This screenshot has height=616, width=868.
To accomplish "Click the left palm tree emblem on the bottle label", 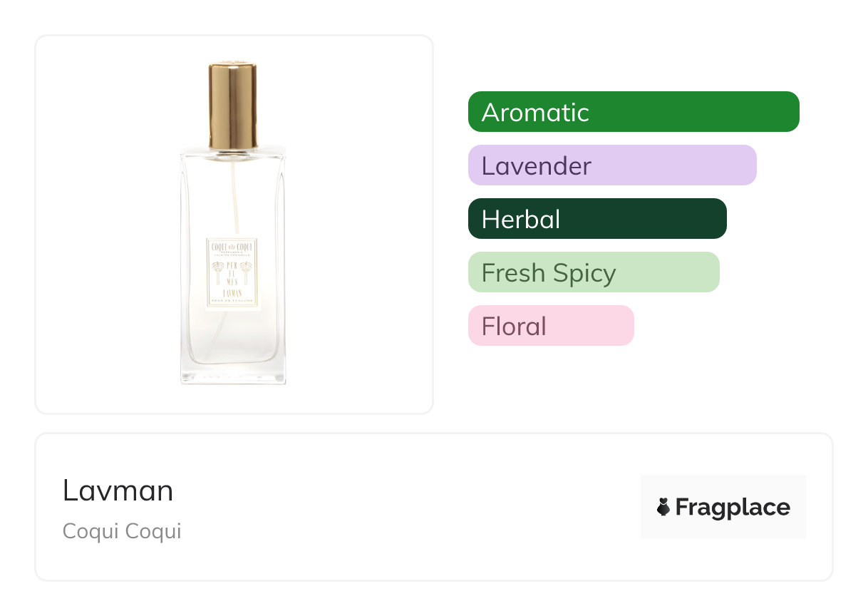I will (x=218, y=271).
